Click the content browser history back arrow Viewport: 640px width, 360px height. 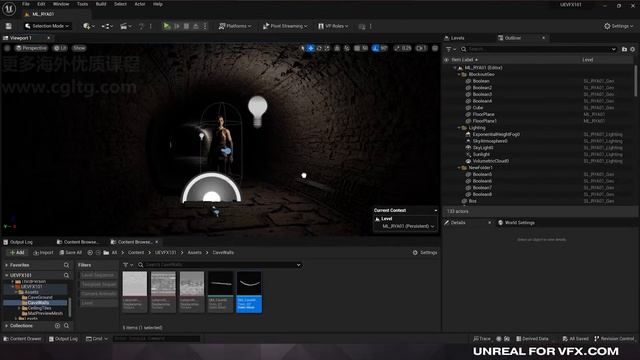click(x=90, y=253)
